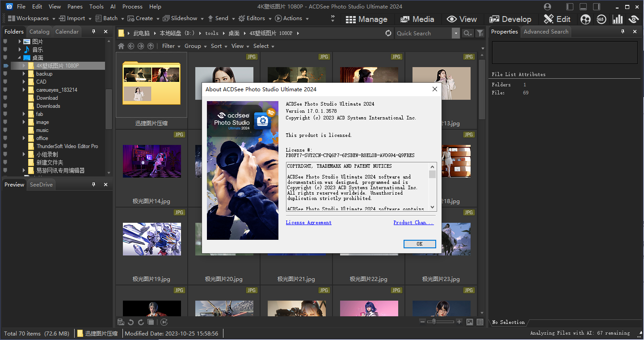Image resolution: width=644 pixels, height=340 pixels.
Task: Click rotate left icon in bottom toolbar
Action: point(131,322)
